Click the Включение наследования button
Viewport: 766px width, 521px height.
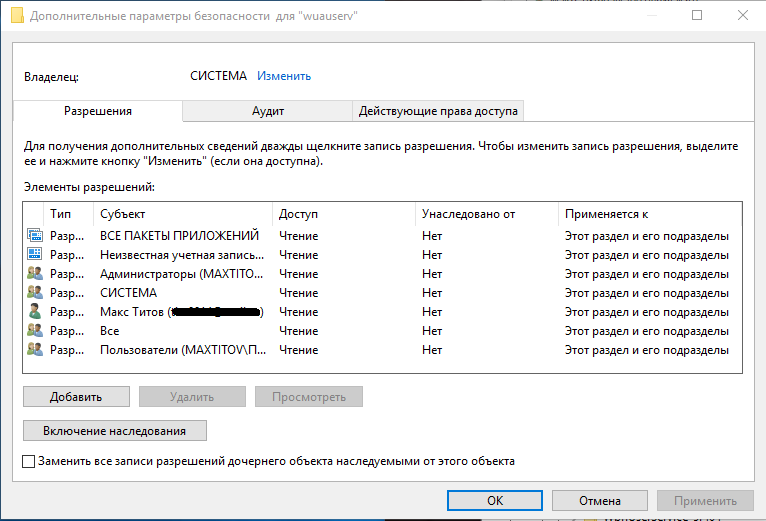tap(115, 431)
